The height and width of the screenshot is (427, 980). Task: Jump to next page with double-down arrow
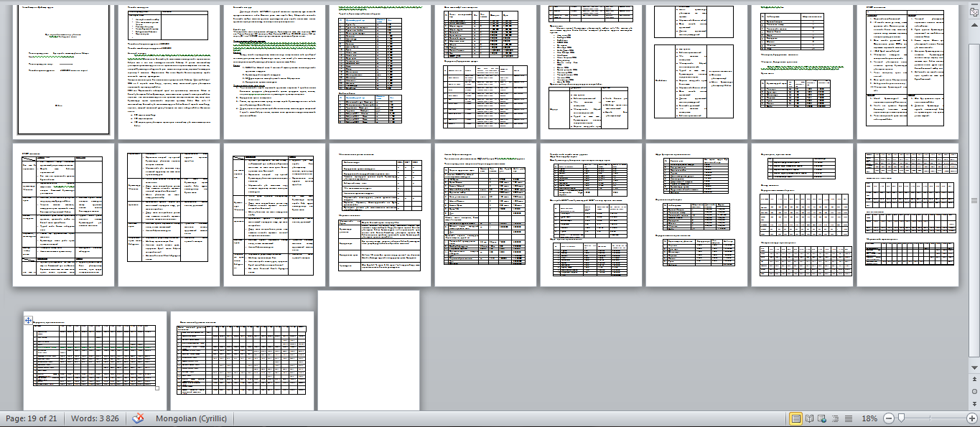pyautogui.click(x=974, y=403)
